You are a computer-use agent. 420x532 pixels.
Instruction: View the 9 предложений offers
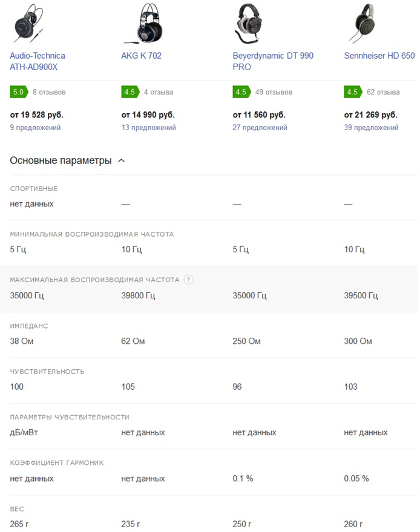[x=35, y=128]
